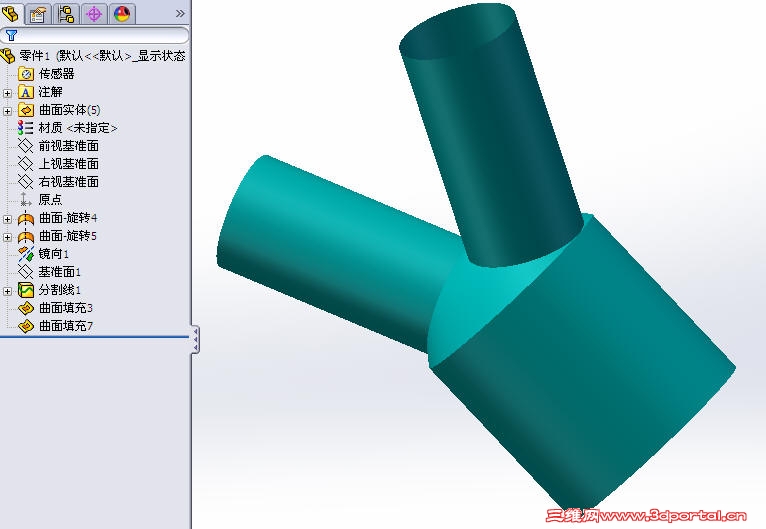Click the 曲面-旋转5 revolve surface icon
The width and height of the screenshot is (766, 529).
25,236
